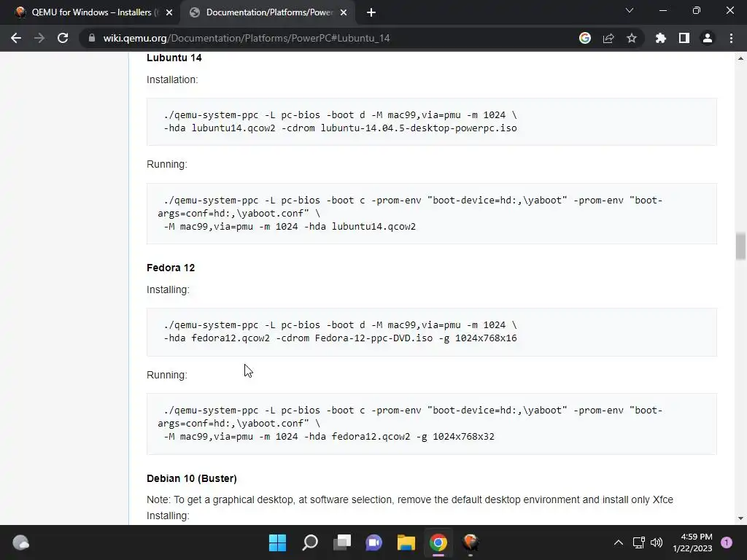This screenshot has height=560, width=747.
Task: Close QEMU for Windows Installers tab
Action: (x=169, y=13)
